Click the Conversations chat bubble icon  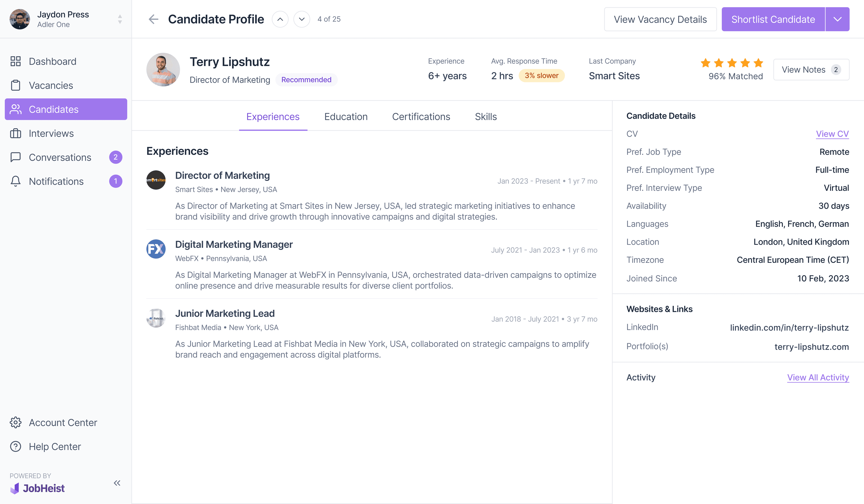(16, 157)
